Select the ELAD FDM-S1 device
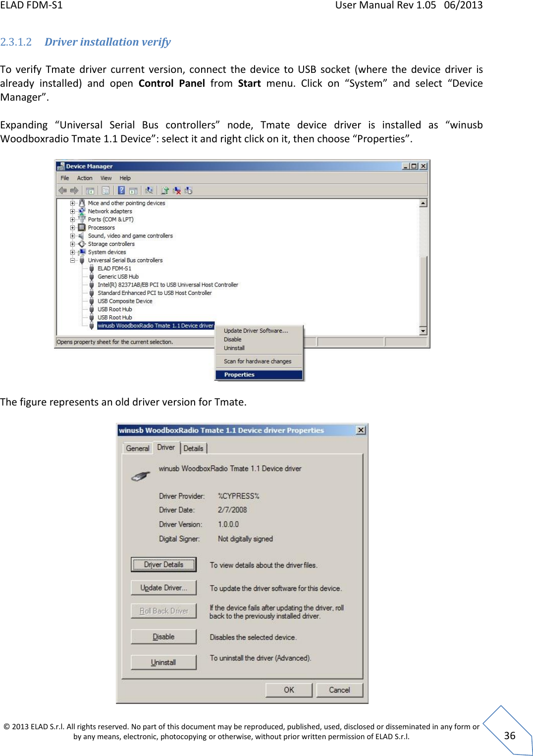This screenshot has width=533, height=756. coord(113,268)
